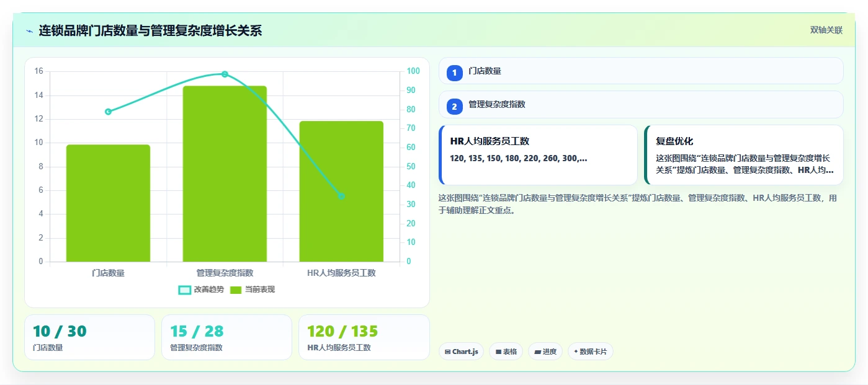This screenshot has width=868, height=385.
Task: Click the trend line point above 门店数量 bar
Action: pyautogui.click(x=108, y=112)
